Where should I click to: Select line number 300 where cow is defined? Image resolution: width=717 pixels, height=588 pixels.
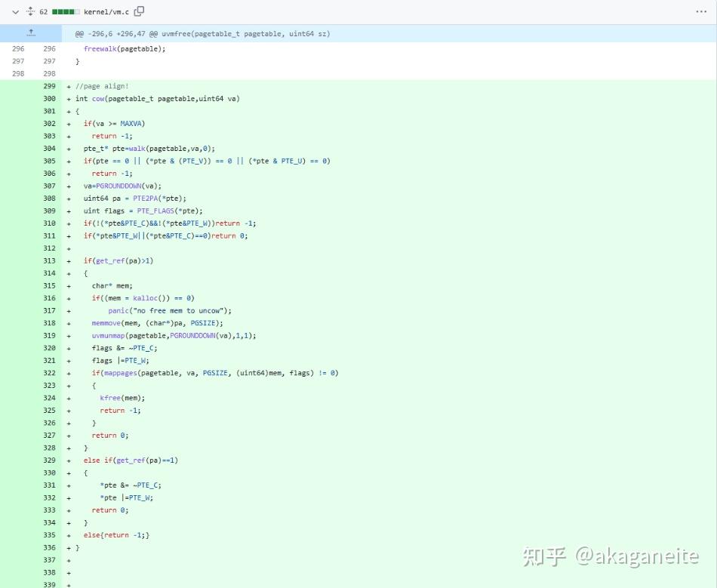point(49,98)
